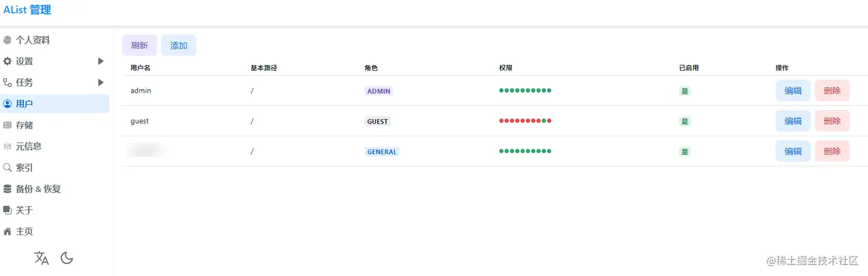The width and height of the screenshot is (868, 276).
Task: Click the meta info icon beside 元信息
Action: tap(7, 147)
